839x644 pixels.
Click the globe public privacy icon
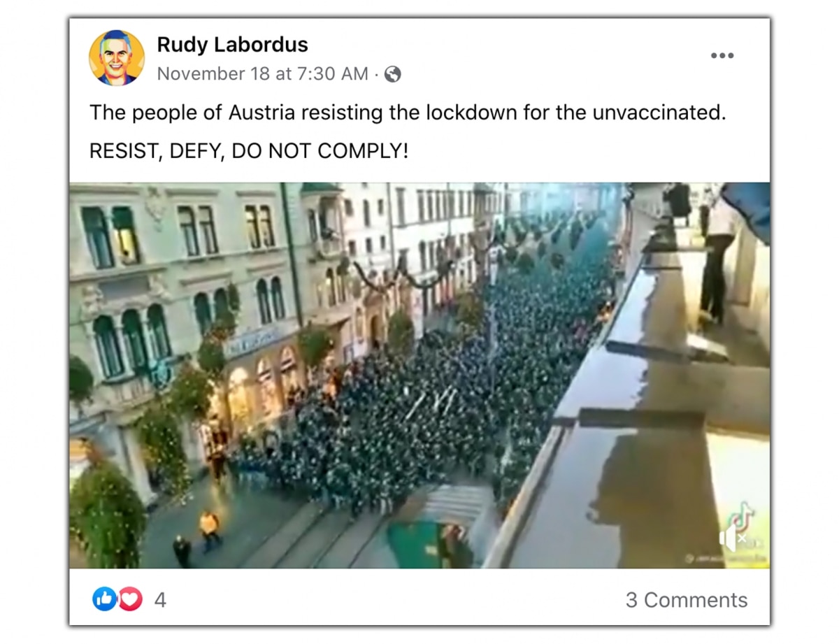tap(393, 74)
